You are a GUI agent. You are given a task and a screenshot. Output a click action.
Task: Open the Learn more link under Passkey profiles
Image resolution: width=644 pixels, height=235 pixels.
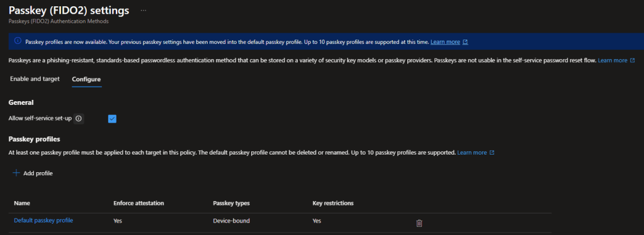(x=476, y=152)
